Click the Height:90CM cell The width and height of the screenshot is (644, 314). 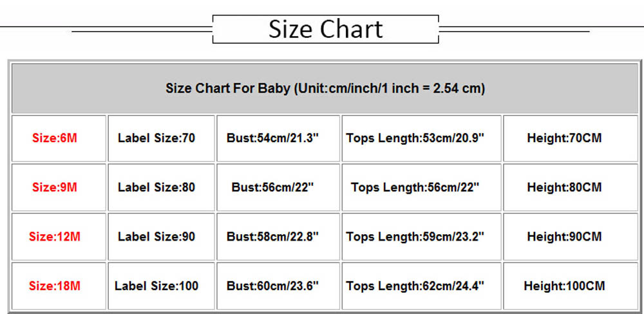564,237
